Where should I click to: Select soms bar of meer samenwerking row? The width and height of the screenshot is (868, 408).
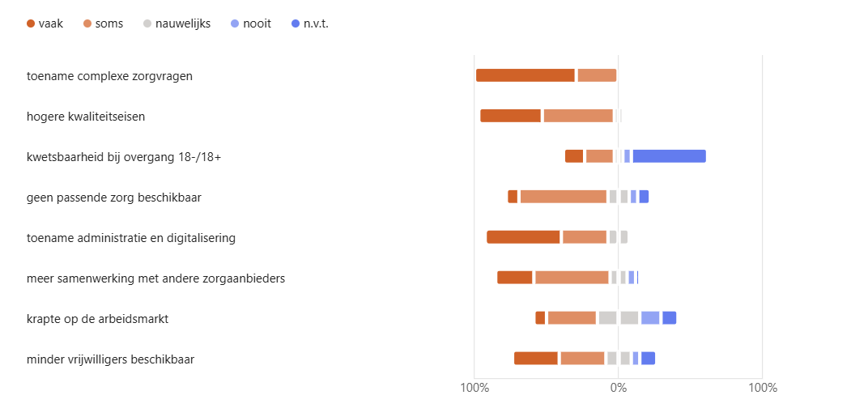pos(571,278)
